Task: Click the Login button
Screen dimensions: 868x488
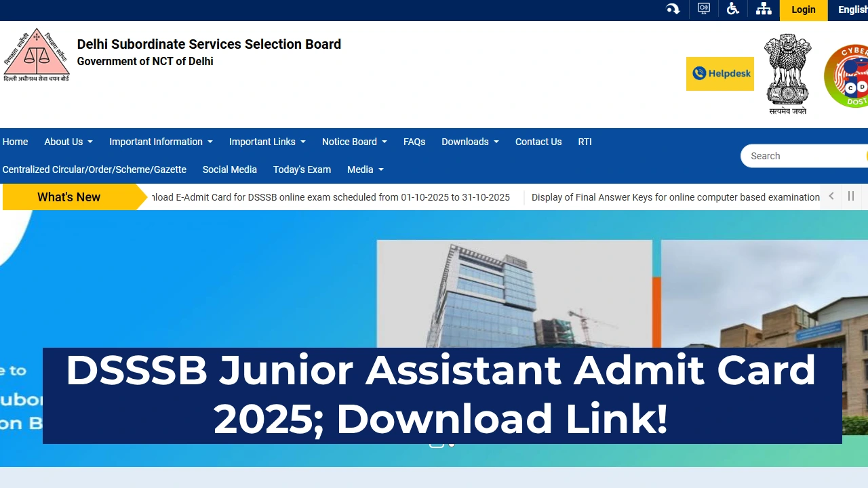Action: pos(803,9)
